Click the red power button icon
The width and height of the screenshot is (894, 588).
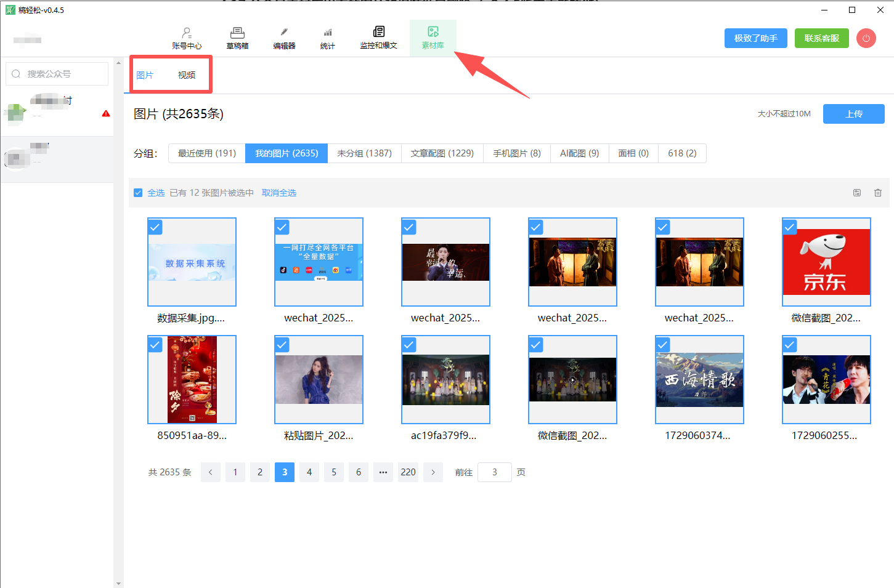866,38
